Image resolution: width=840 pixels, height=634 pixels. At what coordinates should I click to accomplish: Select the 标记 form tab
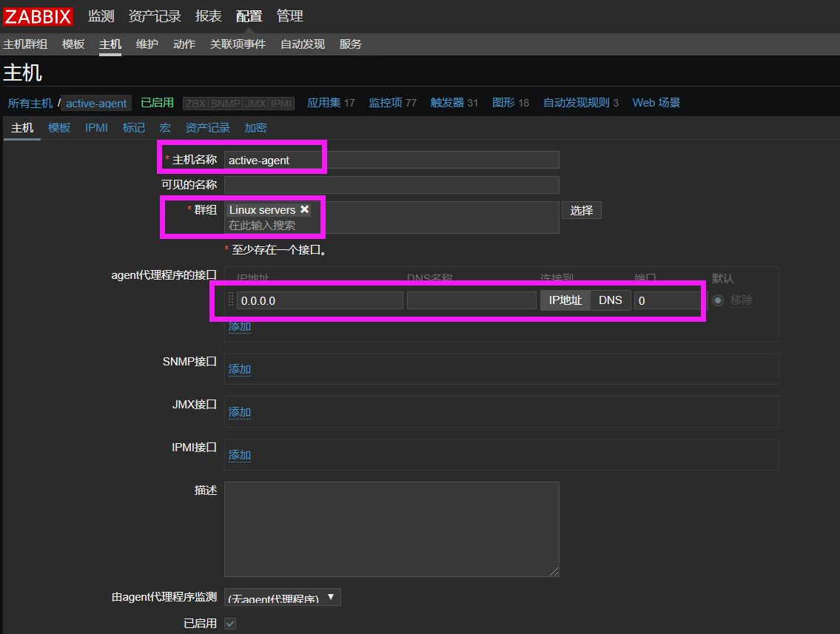133,128
